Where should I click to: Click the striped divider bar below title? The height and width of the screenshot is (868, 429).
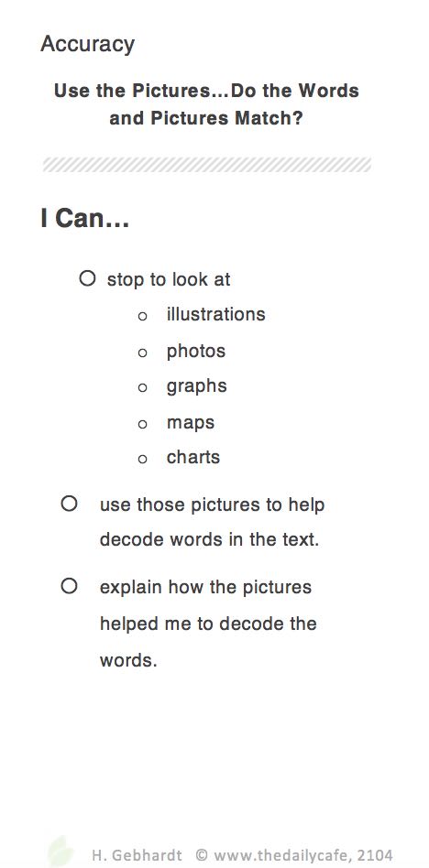coord(207,165)
